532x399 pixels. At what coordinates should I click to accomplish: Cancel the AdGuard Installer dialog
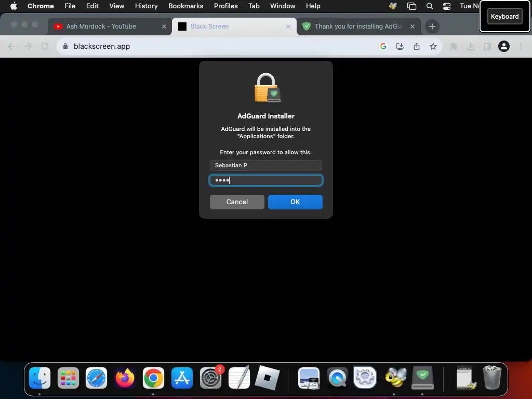tap(237, 202)
